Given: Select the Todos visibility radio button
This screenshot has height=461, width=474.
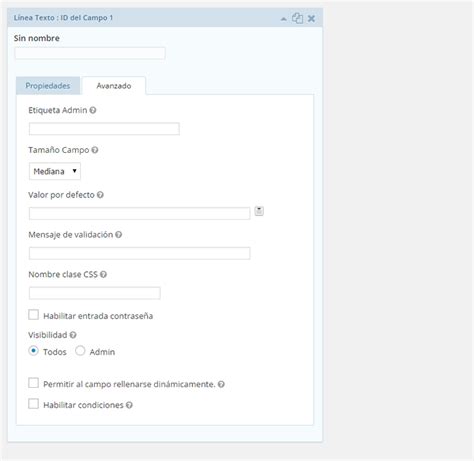Looking at the screenshot, I should tap(33, 351).
